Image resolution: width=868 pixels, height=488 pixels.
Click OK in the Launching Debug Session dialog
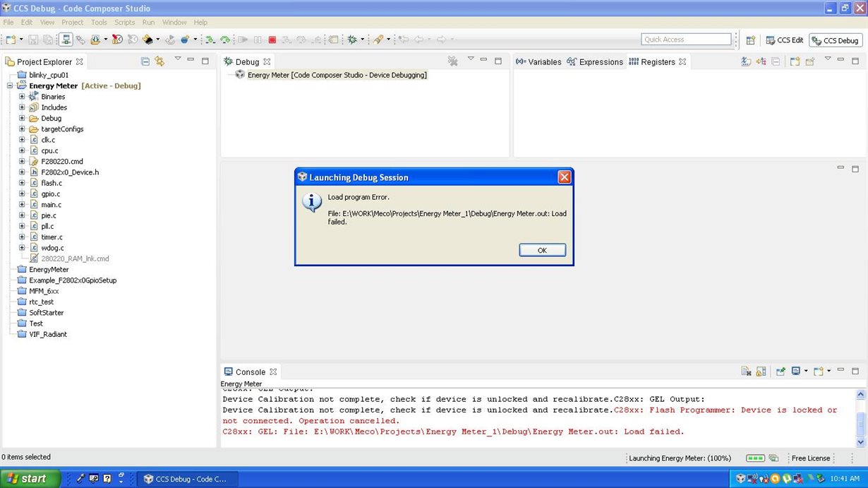point(542,250)
